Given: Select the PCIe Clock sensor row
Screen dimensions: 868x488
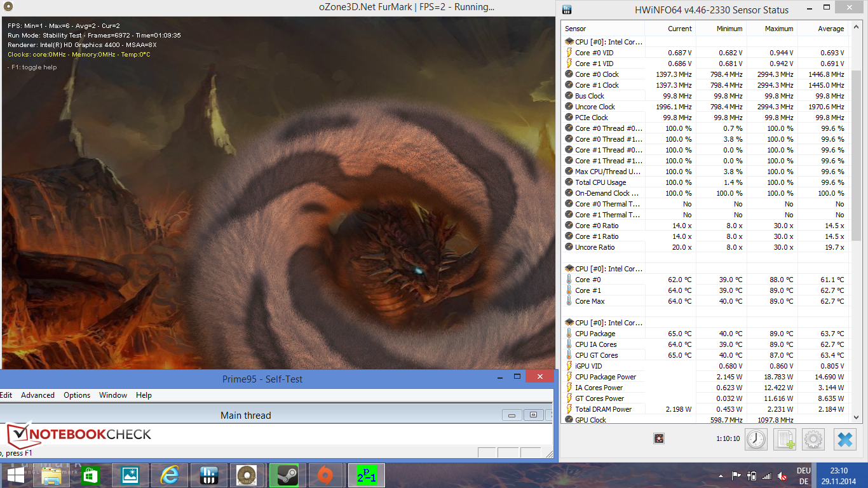Looking at the screenshot, I should coord(705,118).
